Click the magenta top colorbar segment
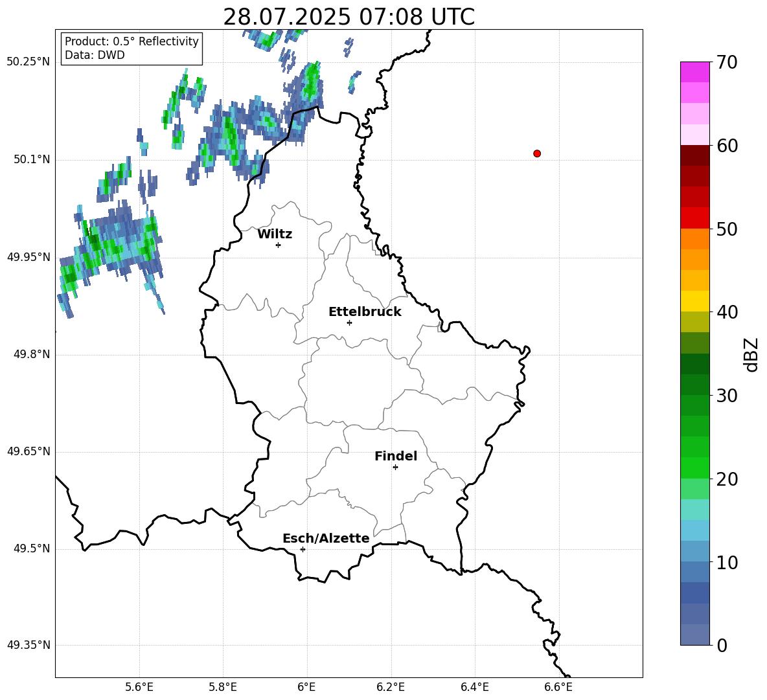 [694, 72]
